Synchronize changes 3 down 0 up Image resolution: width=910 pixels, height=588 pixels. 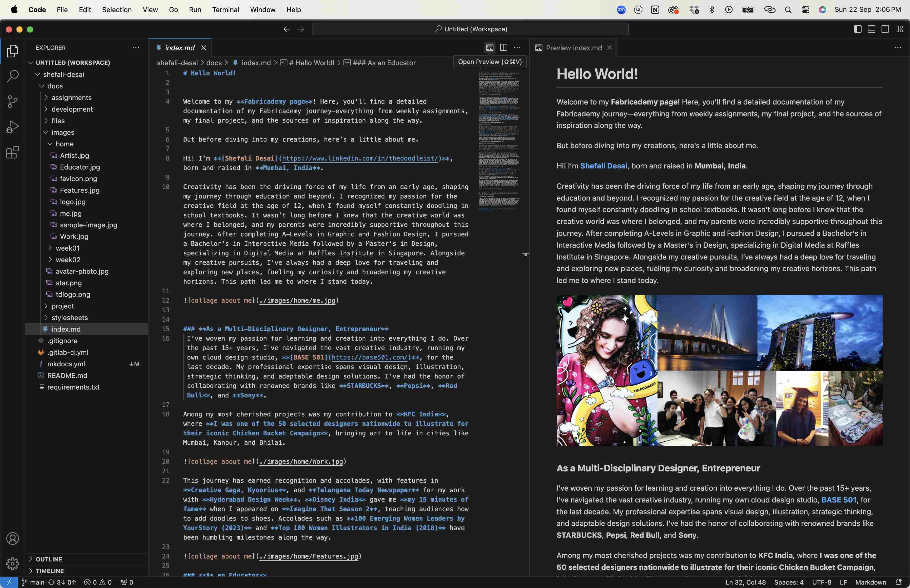tap(62, 582)
